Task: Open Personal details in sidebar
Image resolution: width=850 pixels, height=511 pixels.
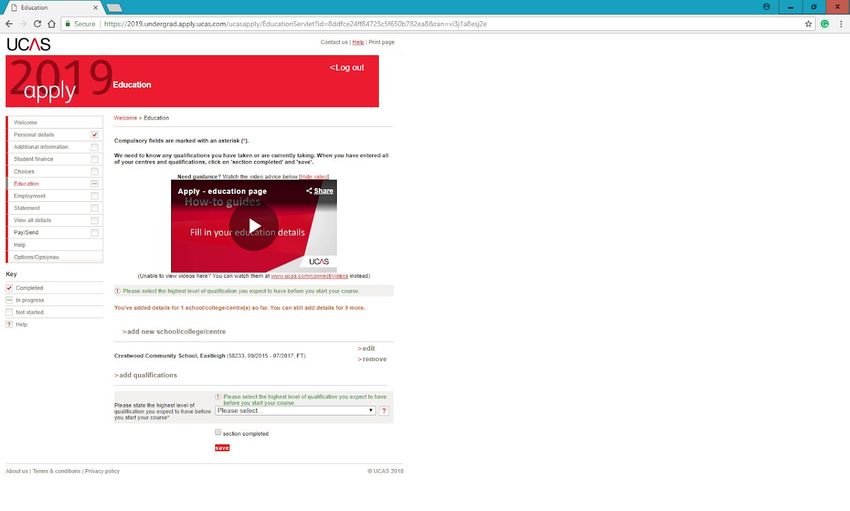Action: (x=34, y=134)
